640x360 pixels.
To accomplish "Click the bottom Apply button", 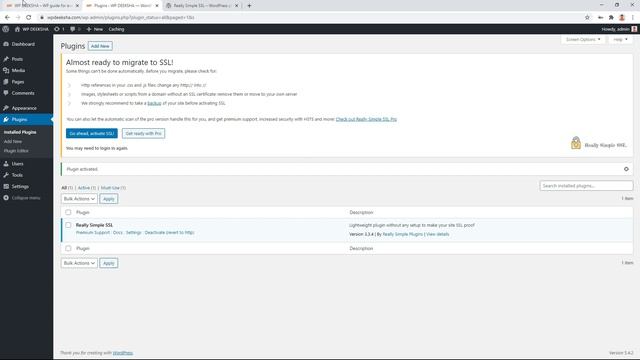I will tap(109, 263).
